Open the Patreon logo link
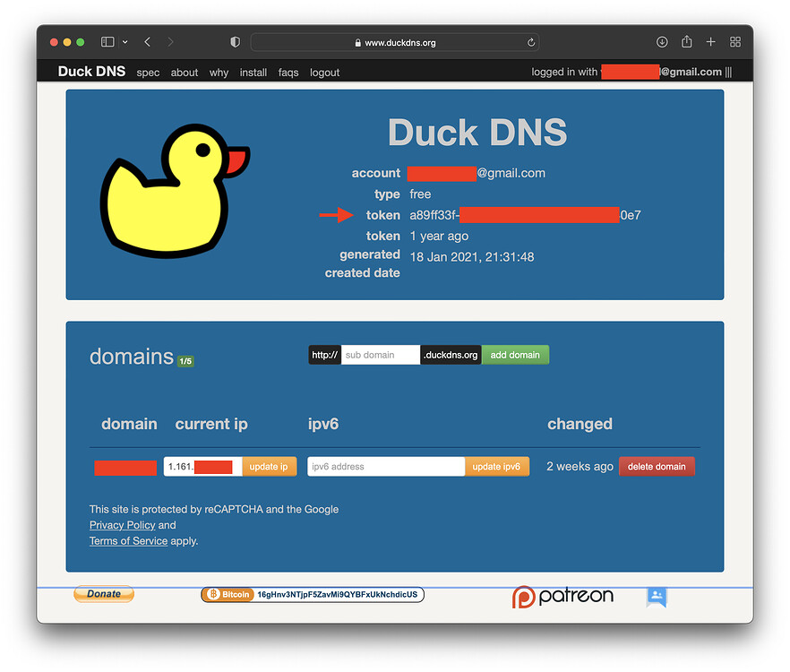Viewport: 790px width, 672px height. coord(562,597)
